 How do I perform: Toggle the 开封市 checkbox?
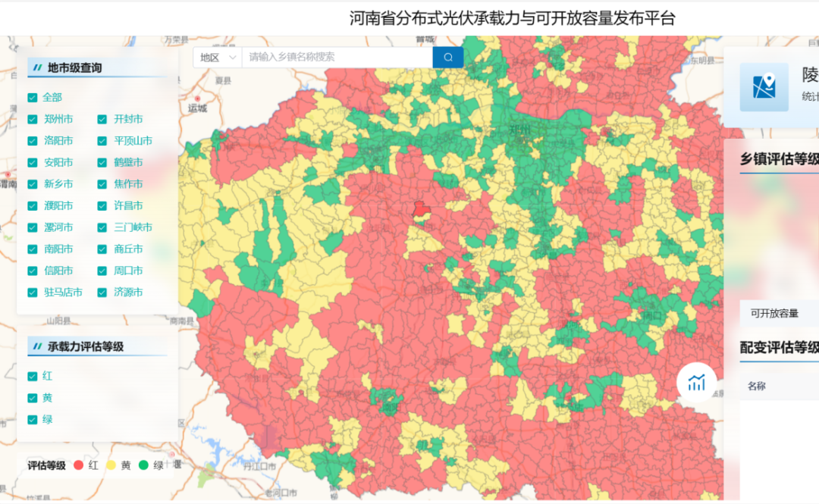coord(102,120)
